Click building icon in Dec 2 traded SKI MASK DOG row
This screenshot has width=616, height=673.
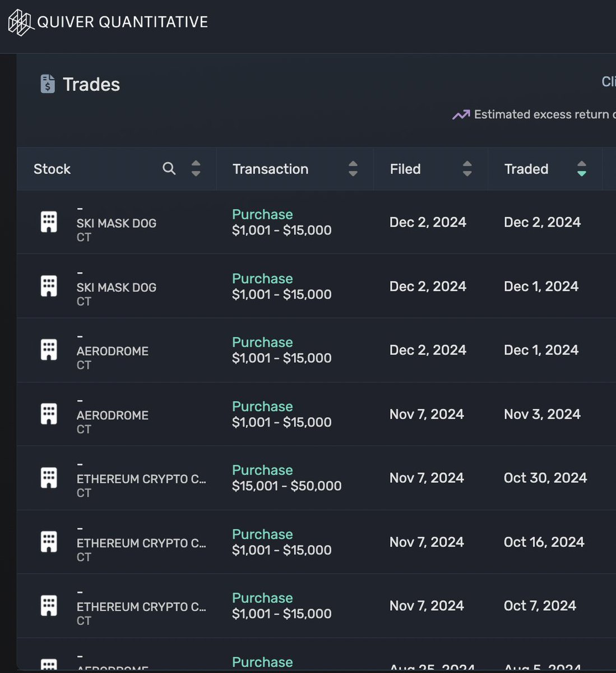49,222
